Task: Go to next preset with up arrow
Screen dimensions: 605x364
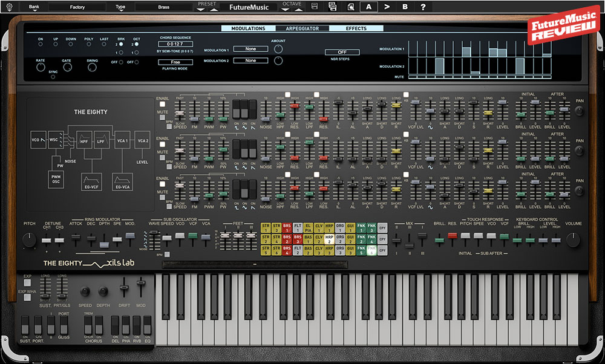Action: point(214,10)
